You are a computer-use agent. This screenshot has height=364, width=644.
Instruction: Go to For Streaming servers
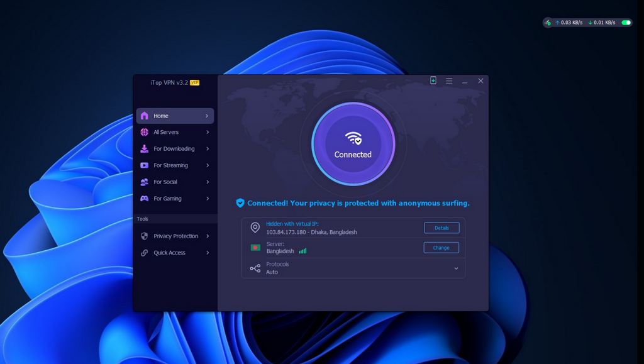175,165
